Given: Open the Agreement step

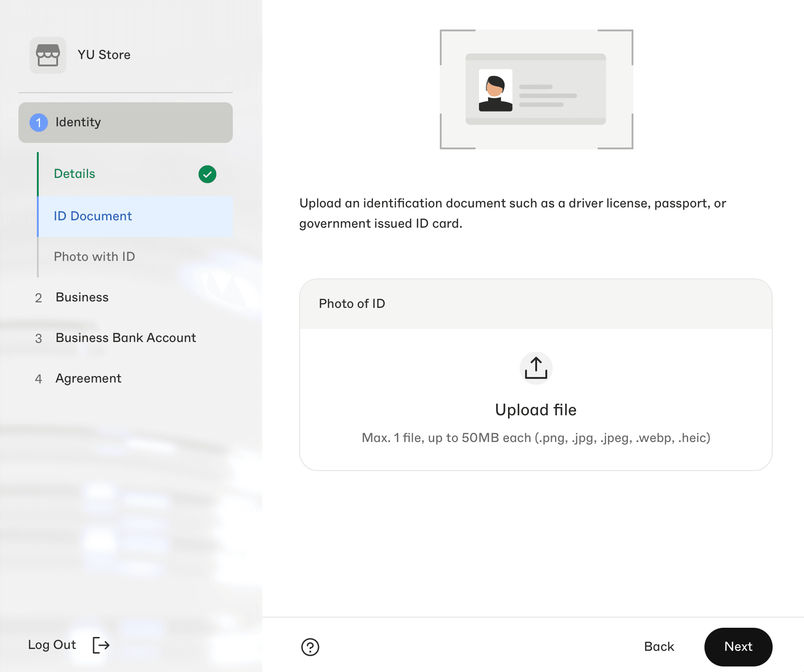Looking at the screenshot, I should (x=125, y=379).
